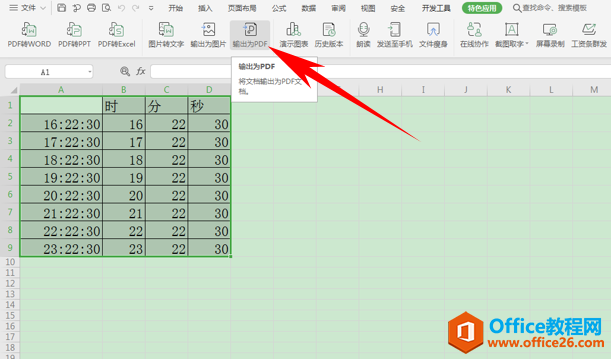Click the print icon in quick toolbar

91,8
